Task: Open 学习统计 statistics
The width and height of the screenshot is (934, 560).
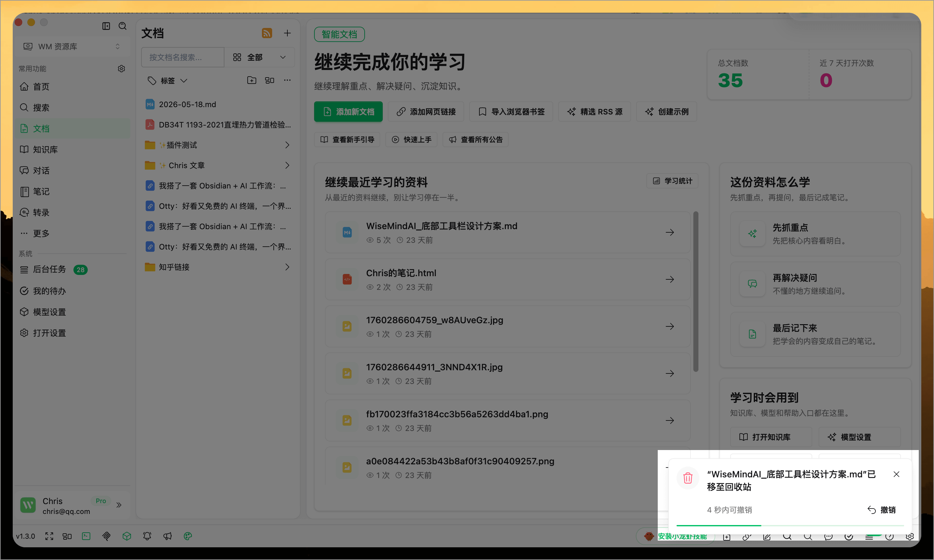Action: 672,181
